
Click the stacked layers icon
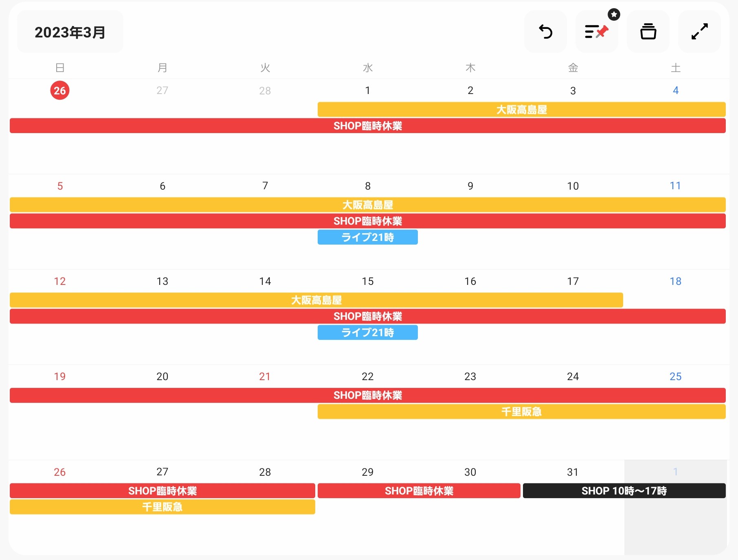[x=648, y=32]
